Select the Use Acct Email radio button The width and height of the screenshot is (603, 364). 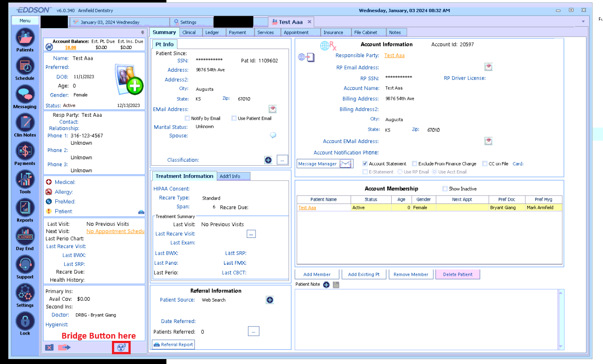[434, 172]
